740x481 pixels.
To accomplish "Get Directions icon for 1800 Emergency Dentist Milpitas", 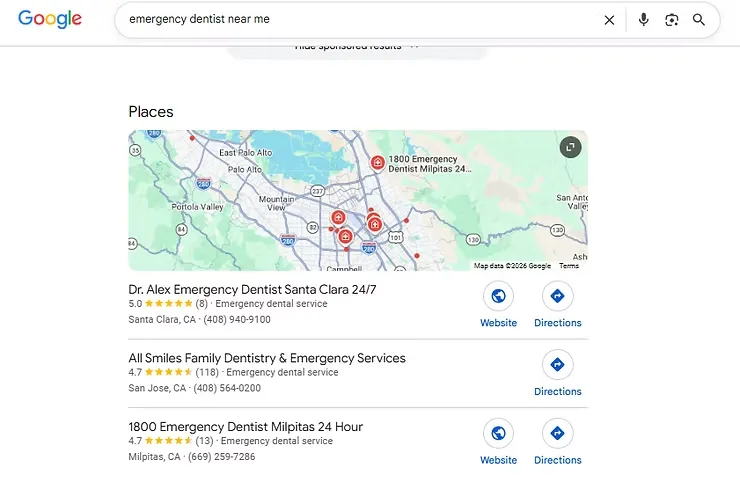I will pos(557,433).
